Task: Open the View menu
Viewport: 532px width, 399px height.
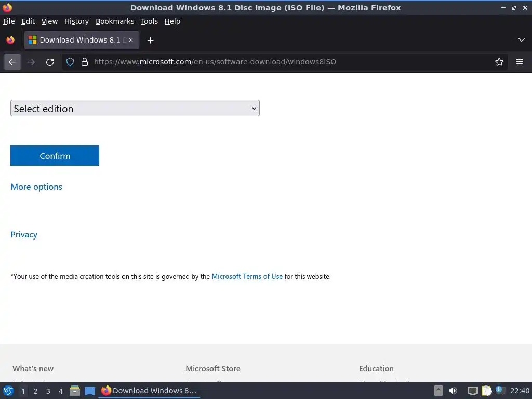Action: (x=49, y=21)
